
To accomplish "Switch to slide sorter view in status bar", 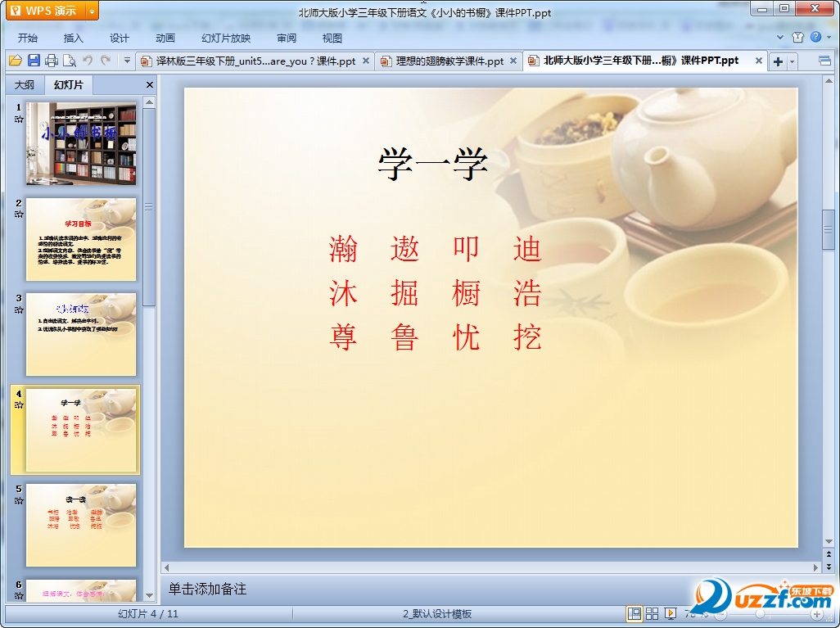I will (652, 613).
